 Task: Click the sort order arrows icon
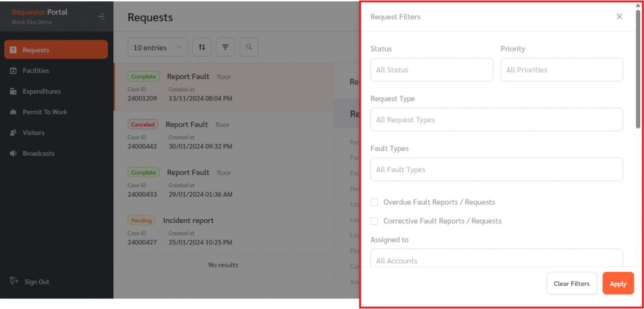coord(202,47)
